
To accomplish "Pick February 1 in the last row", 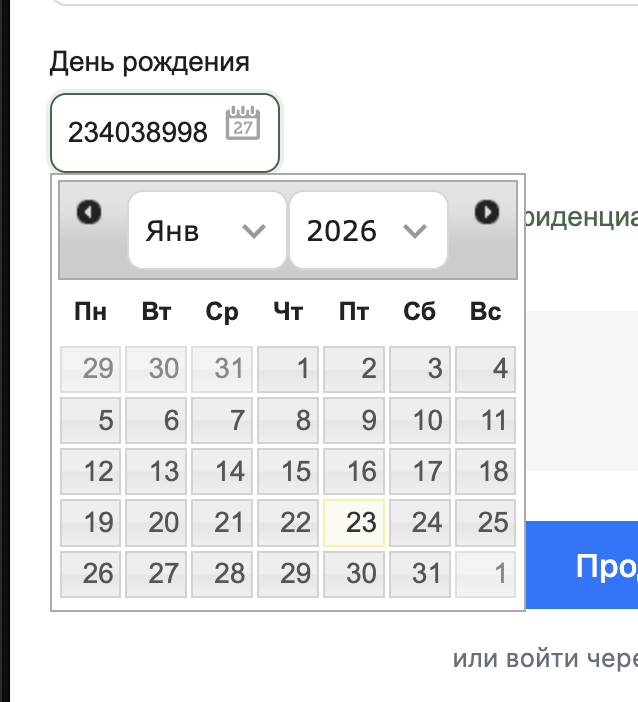I will pos(486,574).
